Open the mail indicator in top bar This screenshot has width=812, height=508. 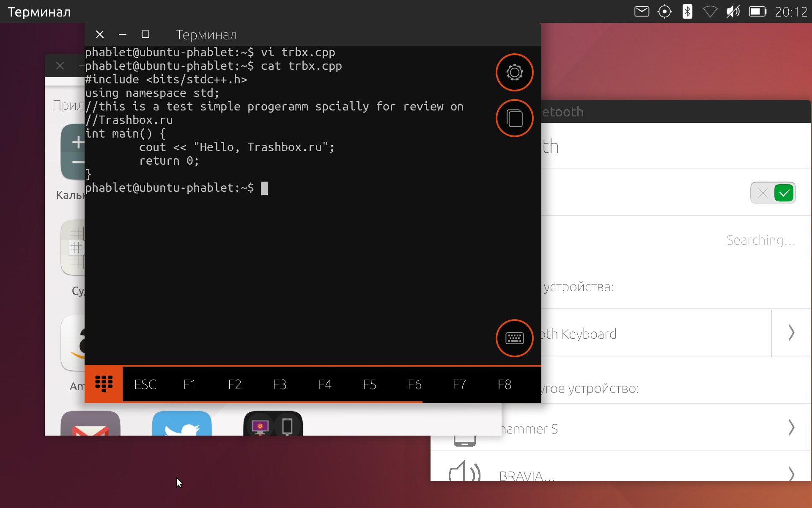(x=642, y=11)
